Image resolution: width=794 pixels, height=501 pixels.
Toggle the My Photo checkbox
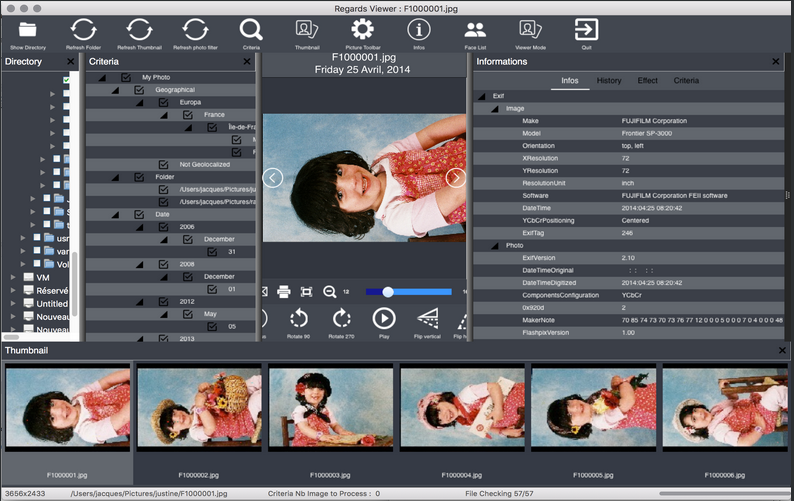(x=126, y=78)
